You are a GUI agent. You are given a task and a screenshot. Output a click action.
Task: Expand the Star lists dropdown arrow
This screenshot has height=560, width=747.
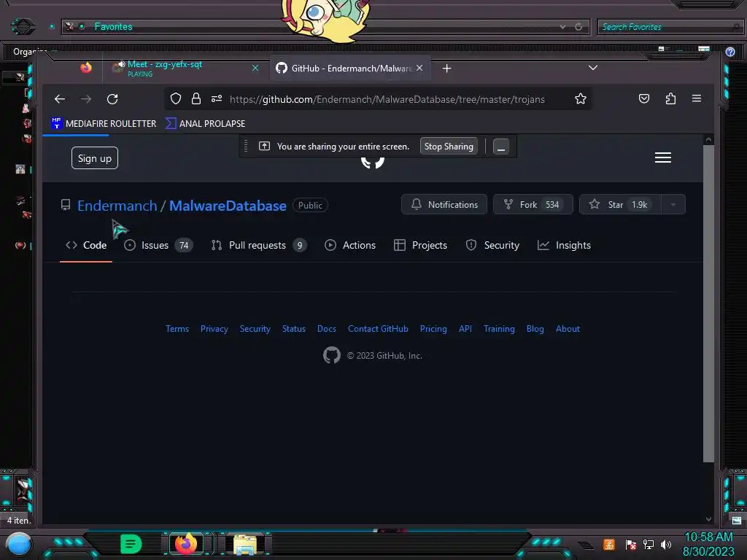pyautogui.click(x=673, y=204)
